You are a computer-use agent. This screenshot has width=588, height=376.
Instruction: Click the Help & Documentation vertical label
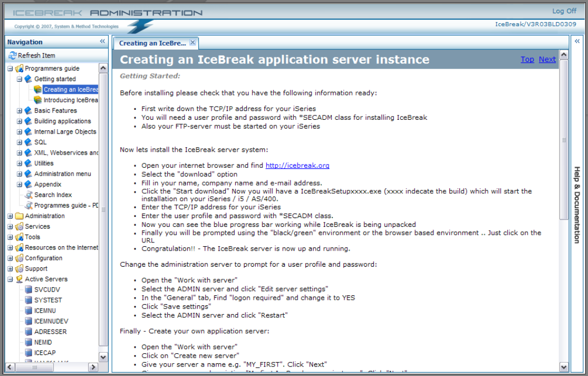click(577, 205)
